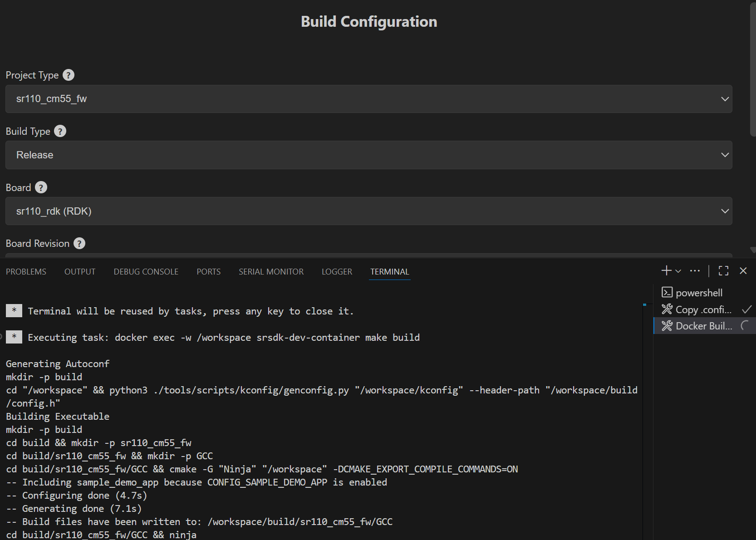Click the Build Type help icon

pos(60,132)
